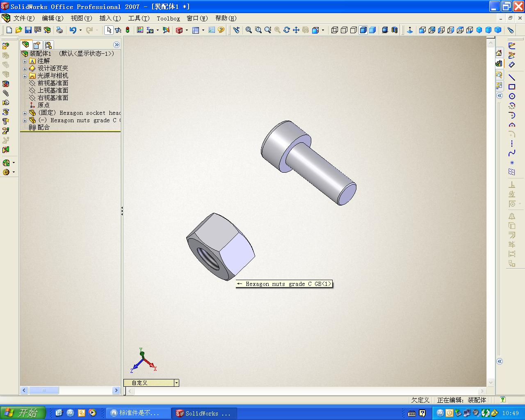This screenshot has height=420, width=525.
Task: Select the Circle sketch tool
Action: [512, 96]
